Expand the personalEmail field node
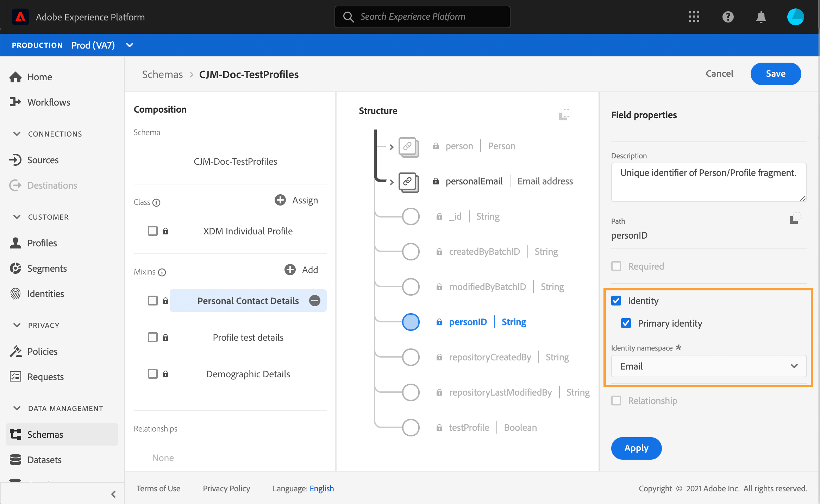820x504 pixels. [x=392, y=182]
